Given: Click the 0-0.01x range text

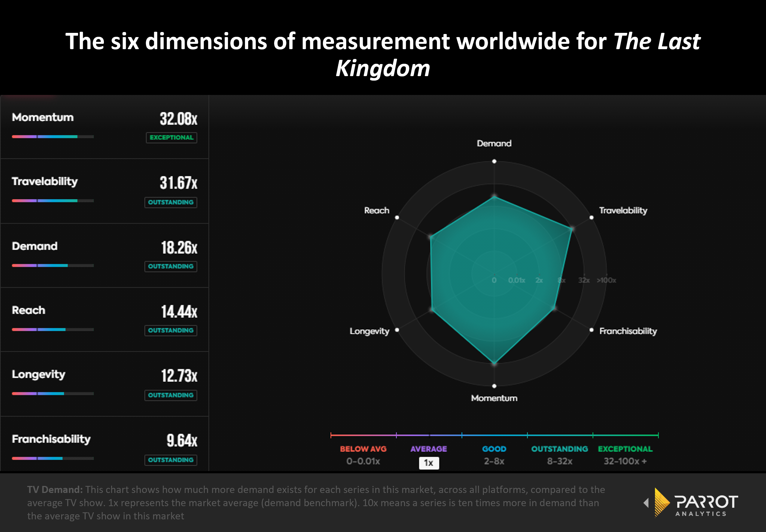Looking at the screenshot, I should 363,461.
